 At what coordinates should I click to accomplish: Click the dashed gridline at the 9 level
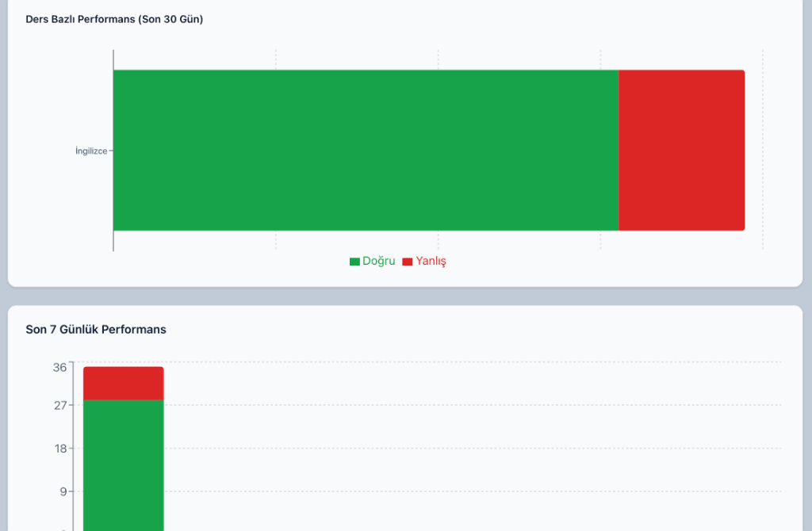coord(476,491)
